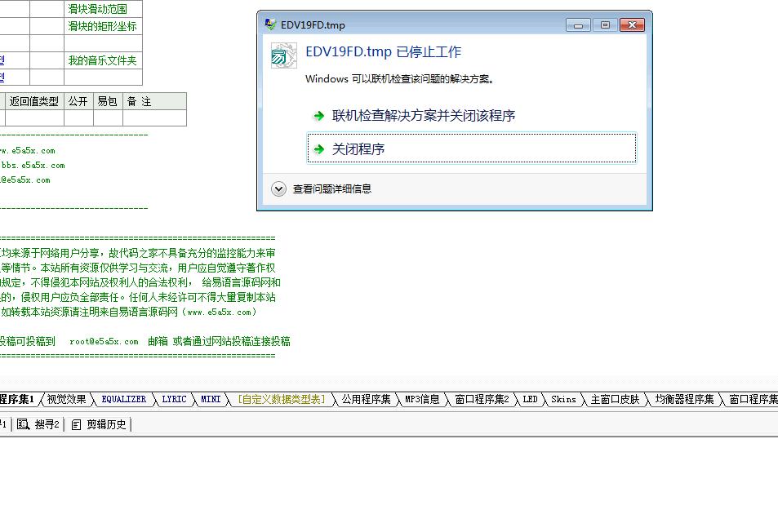Close the EDV19FD.tmp dialog window
Screen dimensions: 778x532
632,24
